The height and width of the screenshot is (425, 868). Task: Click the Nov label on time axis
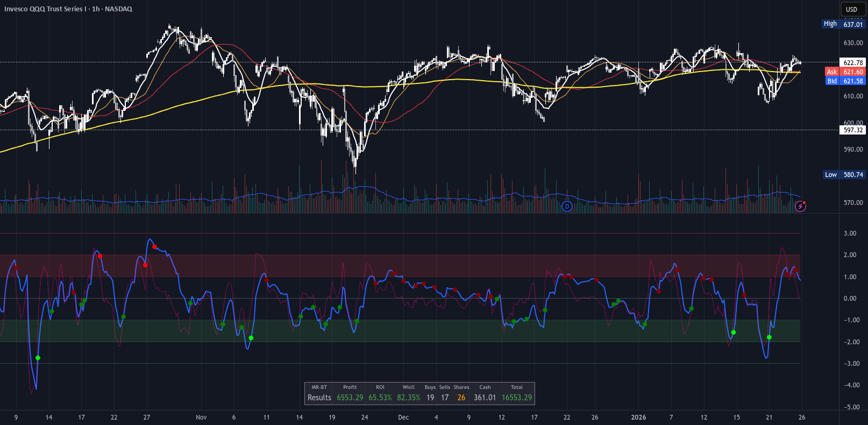tap(201, 417)
